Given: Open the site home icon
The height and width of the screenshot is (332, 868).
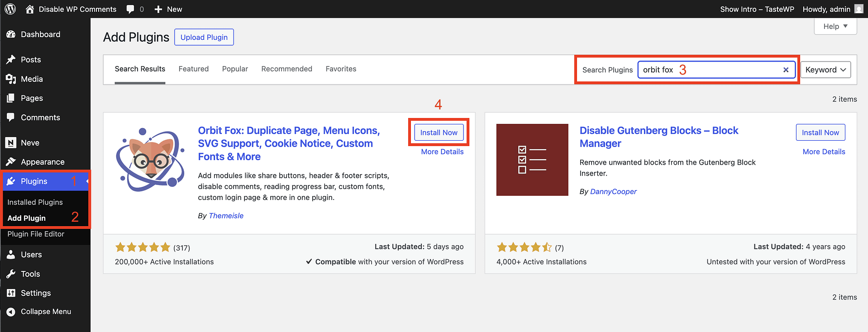Looking at the screenshot, I should coord(30,9).
